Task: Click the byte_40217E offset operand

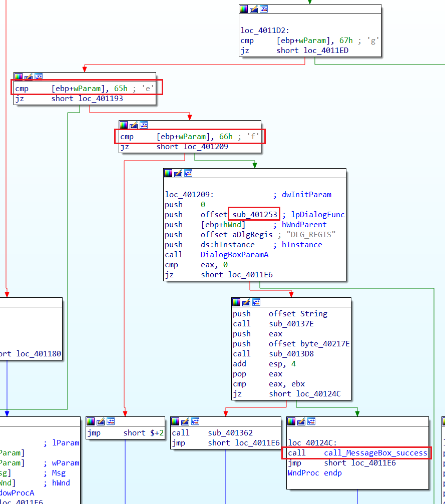Action: (x=325, y=344)
